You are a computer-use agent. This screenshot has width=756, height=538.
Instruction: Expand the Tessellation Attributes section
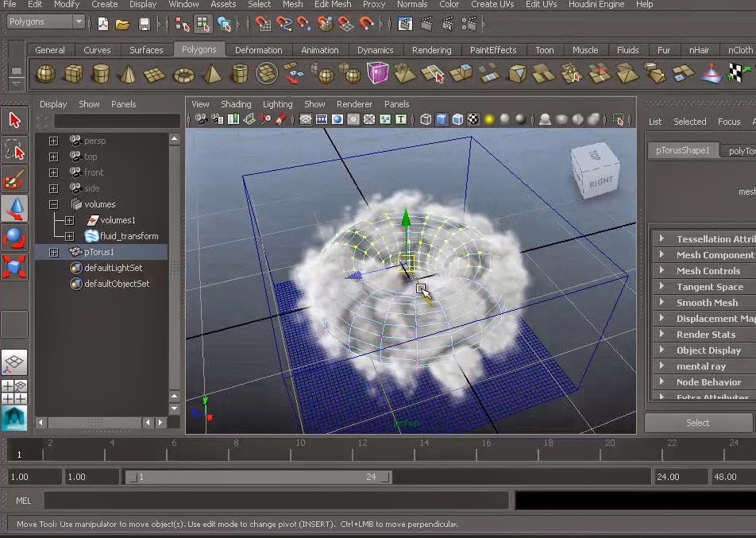pyautogui.click(x=704, y=239)
